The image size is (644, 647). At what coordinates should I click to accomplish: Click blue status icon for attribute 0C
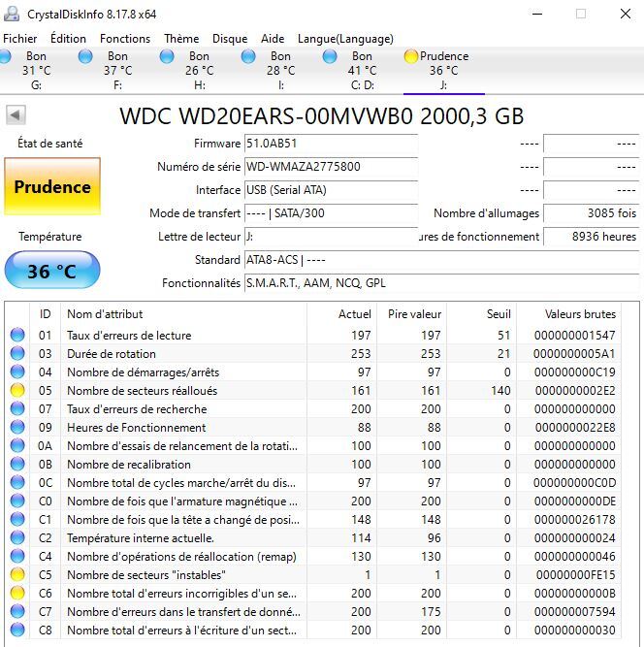pos(17,482)
